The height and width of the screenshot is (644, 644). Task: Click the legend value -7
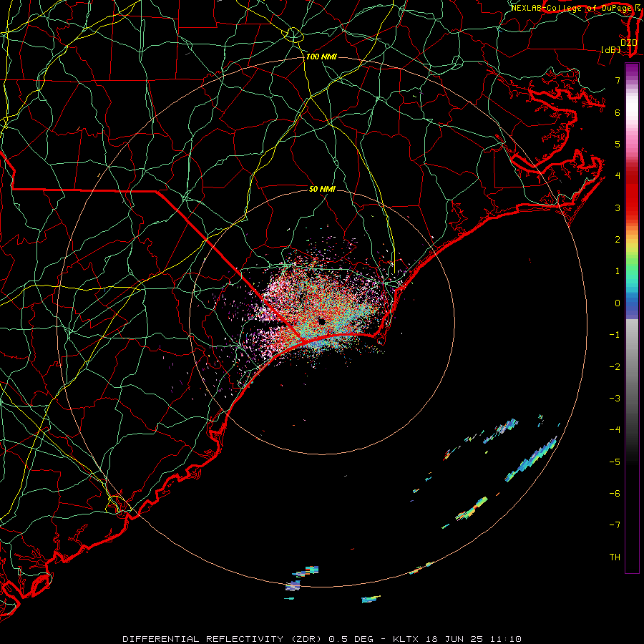coord(615,525)
